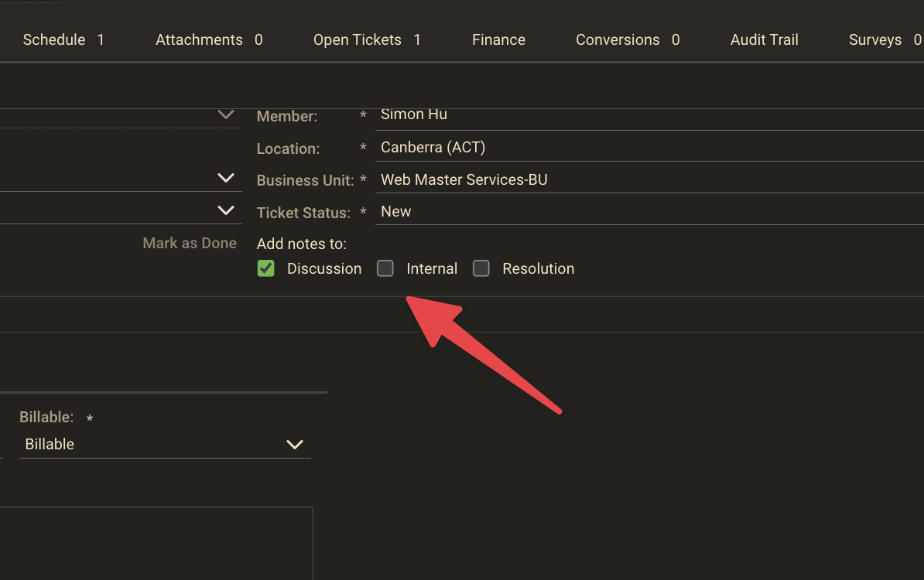Click the dropdown chevron beside Business Unit label
924x580 pixels.
pos(226,178)
